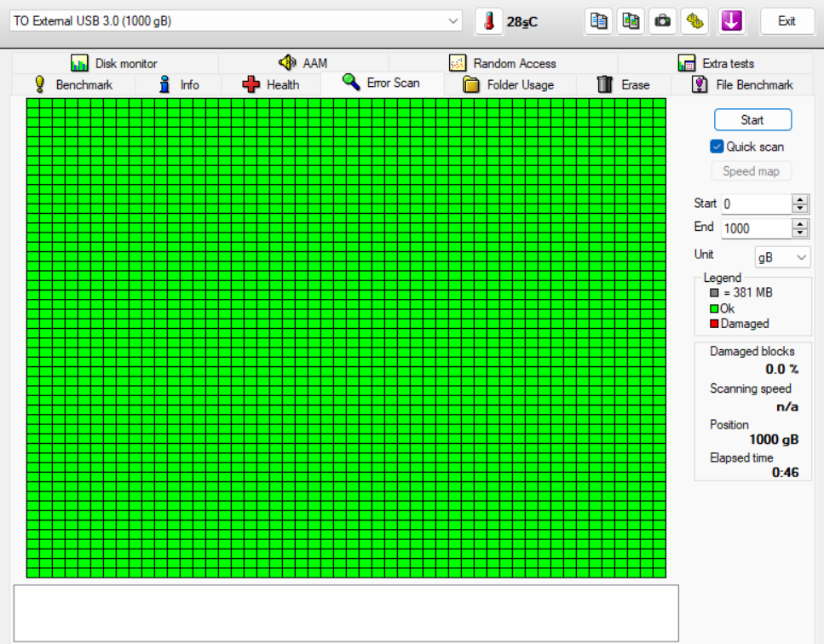This screenshot has height=644, width=824.
Task: Click the File Benchmark document icon
Action: click(700, 84)
